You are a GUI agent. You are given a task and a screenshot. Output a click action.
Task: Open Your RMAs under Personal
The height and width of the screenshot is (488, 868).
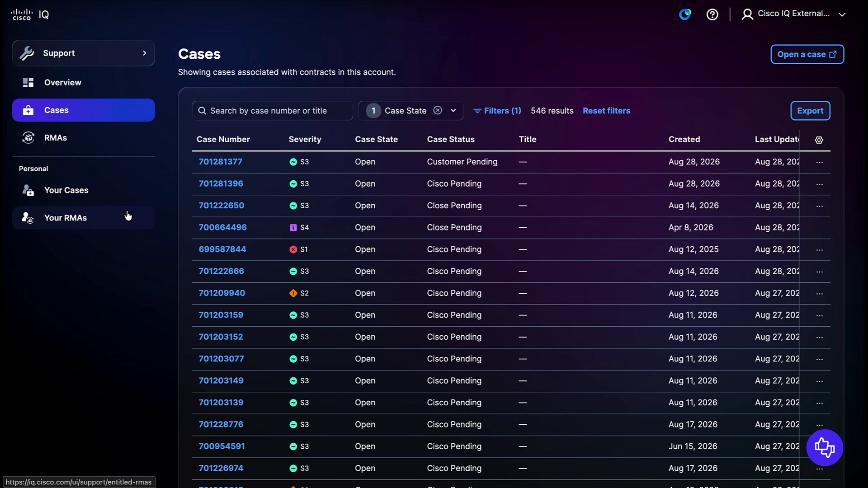click(x=83, y=218)
